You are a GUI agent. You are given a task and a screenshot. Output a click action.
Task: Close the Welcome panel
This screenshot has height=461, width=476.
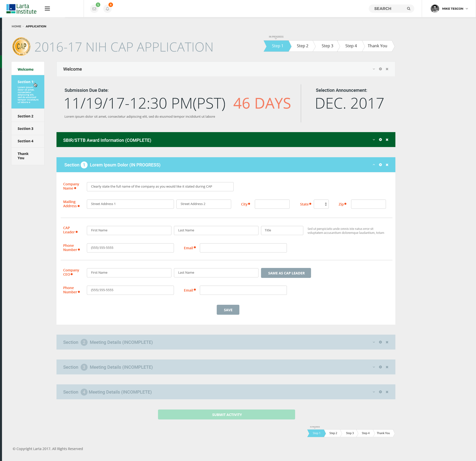(x=387, y=69)
